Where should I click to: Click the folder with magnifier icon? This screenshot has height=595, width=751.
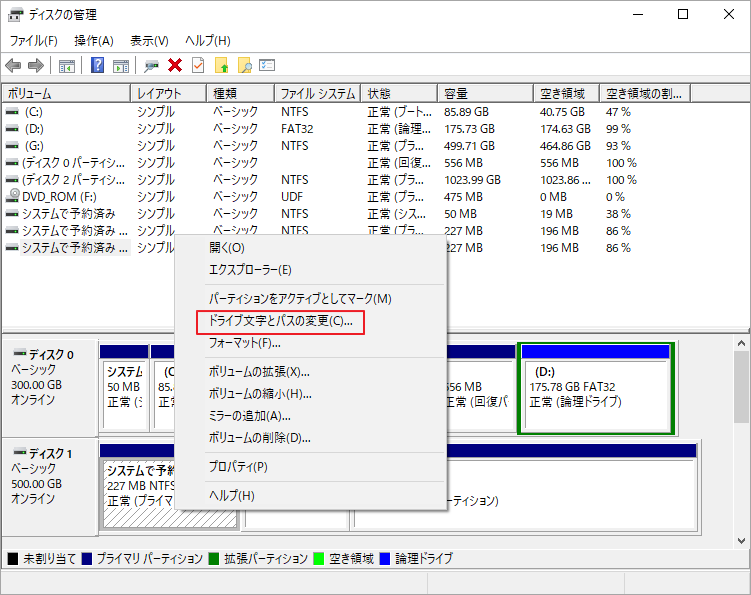click(x=244, y=65)
